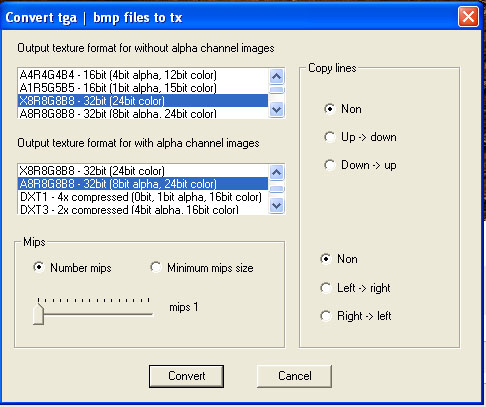Select A4R4G4B4 16bit format in top list
486x407 pixels.
[143, 75]
